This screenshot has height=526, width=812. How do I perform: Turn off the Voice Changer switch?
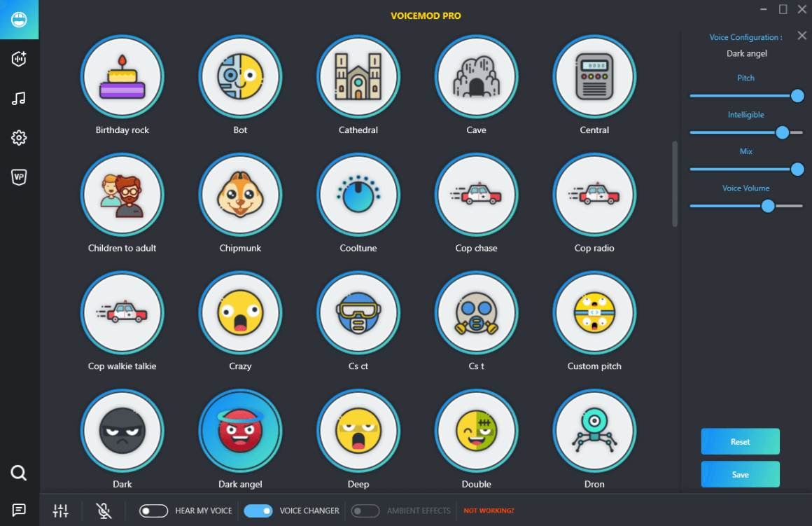coord(258,511)
